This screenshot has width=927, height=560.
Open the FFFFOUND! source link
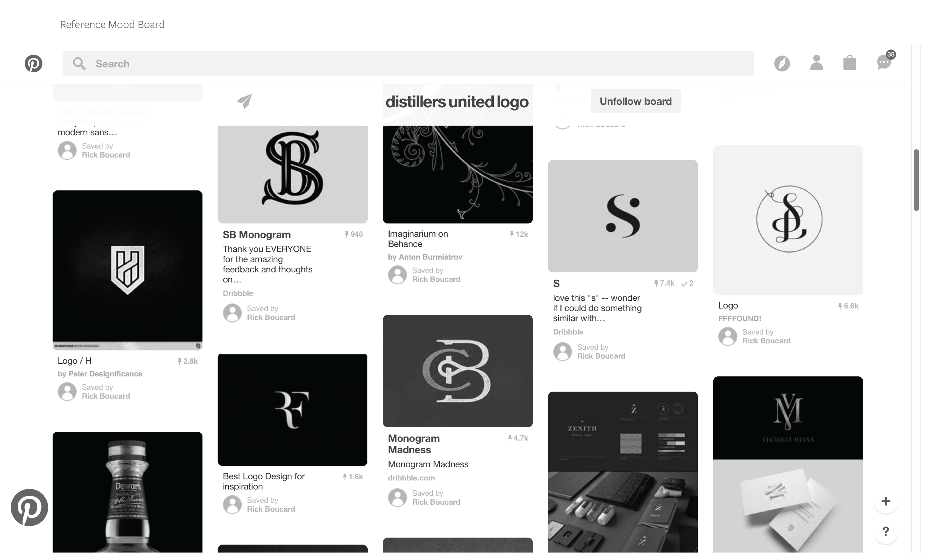point(740,318)
